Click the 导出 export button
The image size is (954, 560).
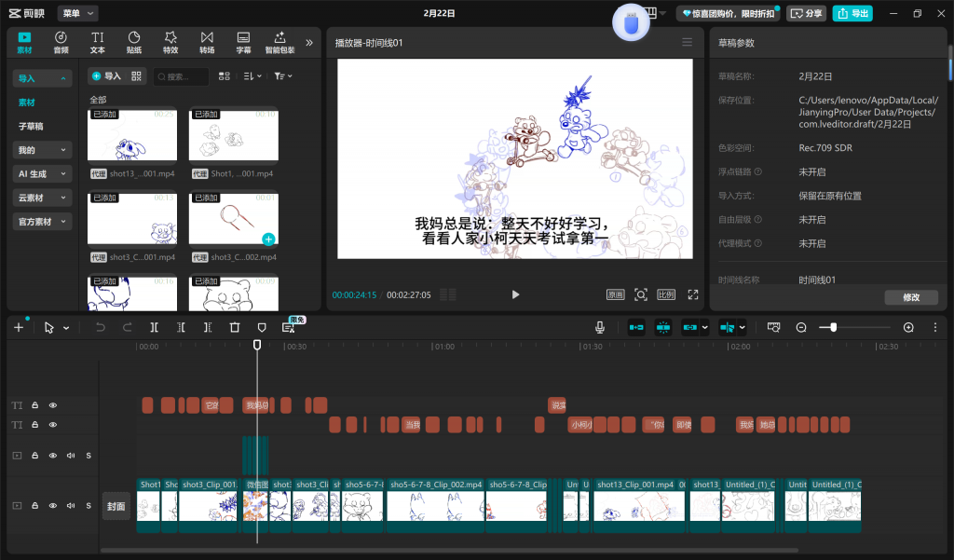tap(853, 13)
